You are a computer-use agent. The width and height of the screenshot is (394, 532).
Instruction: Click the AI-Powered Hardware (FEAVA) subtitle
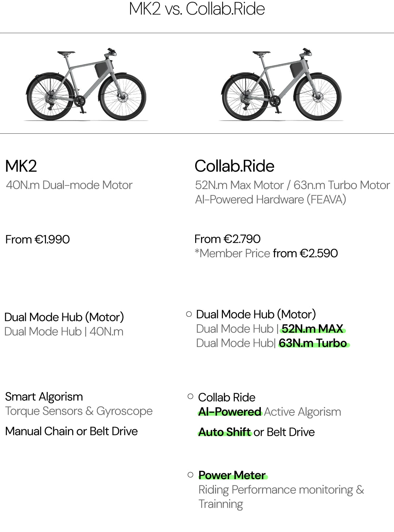[270, 200]
